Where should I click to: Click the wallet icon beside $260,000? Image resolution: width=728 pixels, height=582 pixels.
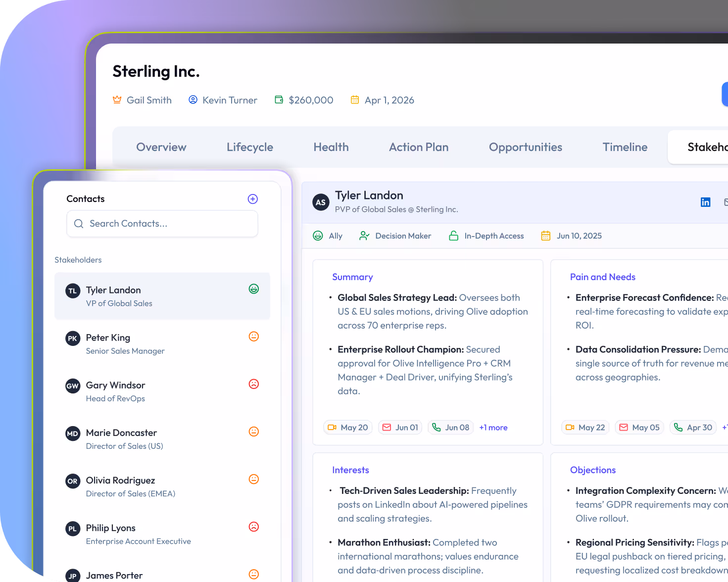pyautogui.click(x=279, y=100)
